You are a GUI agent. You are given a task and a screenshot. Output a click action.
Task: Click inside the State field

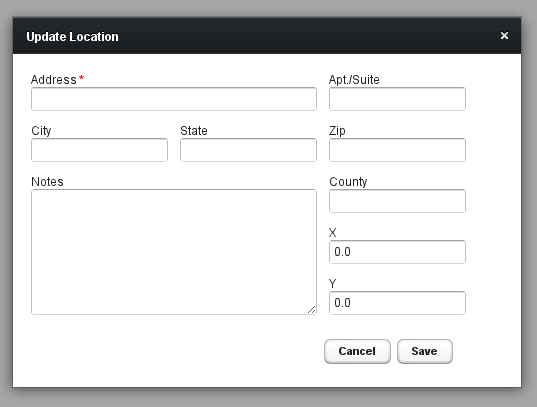tap(248, 150)
